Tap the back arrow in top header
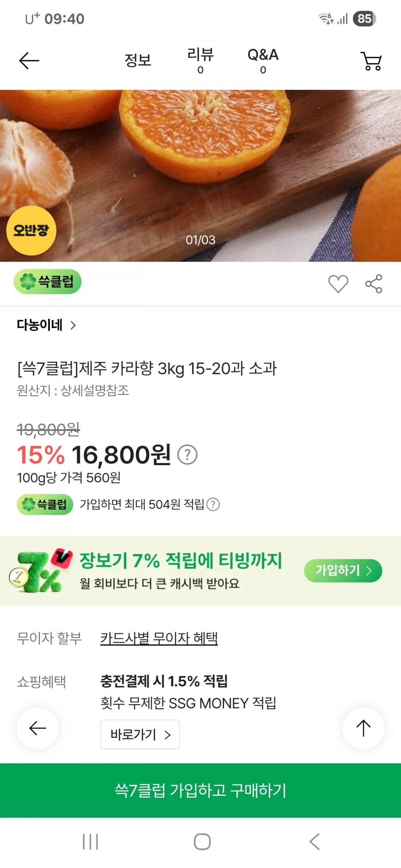Viewport: 401px width, 868px height. point(29,61)
